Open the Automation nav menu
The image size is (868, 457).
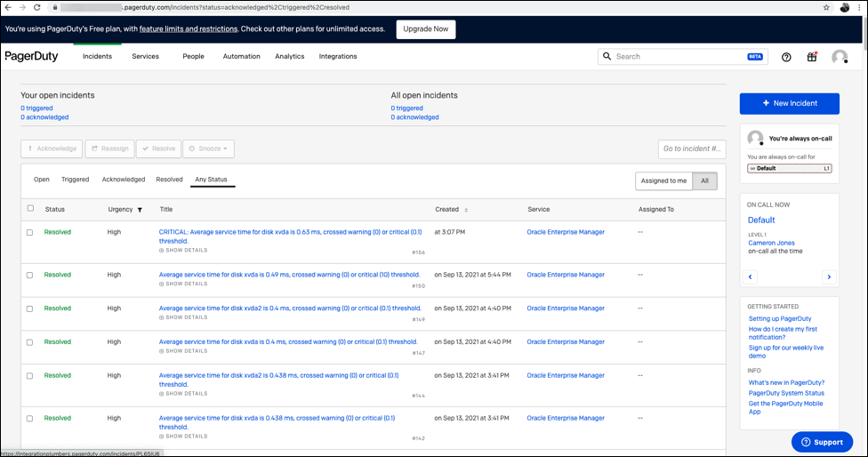click(241, 56)
